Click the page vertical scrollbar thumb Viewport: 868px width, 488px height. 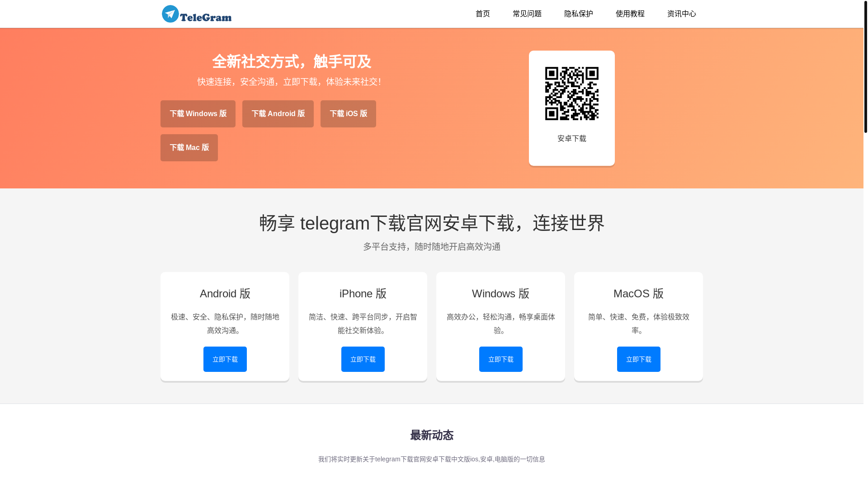click(866, 67)
